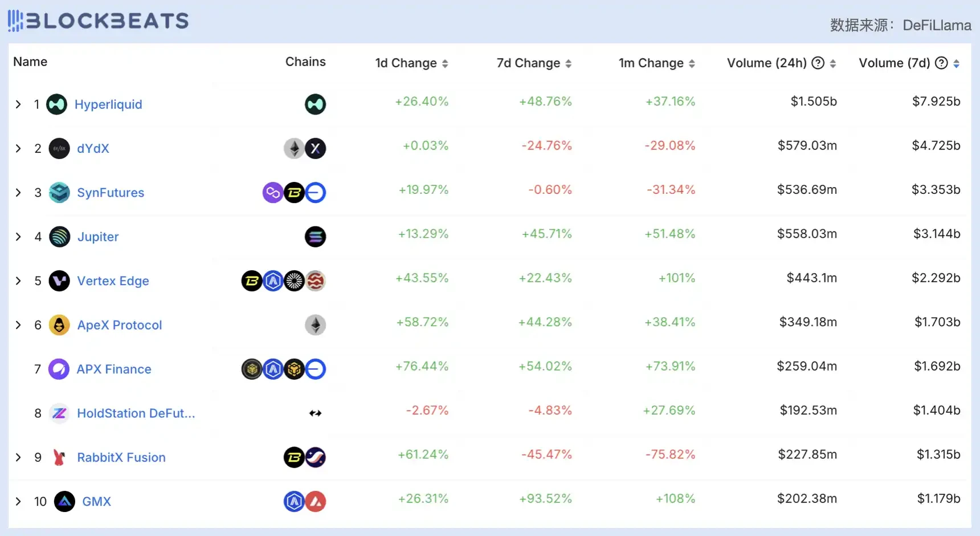The width and height of the screenshot is (980, 536).
Task: Click the Vertex Edge protocol logo
Action: tap(59, 281)
